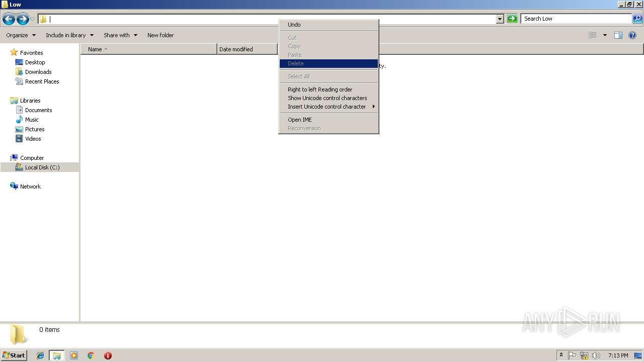Click the clock showing 7:13 PM

click(618, 355)
